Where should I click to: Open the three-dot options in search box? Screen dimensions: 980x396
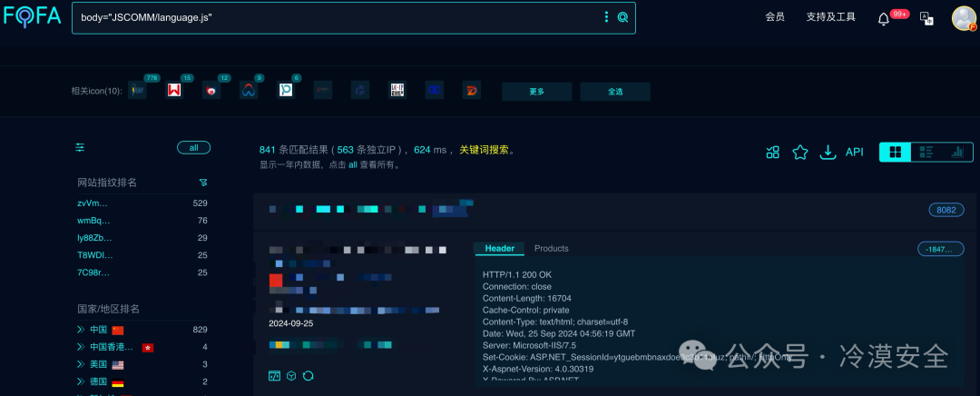606,17
